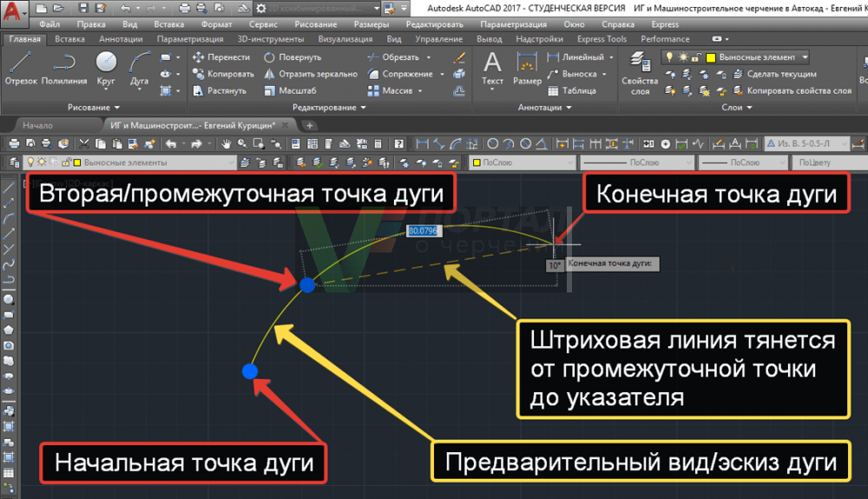Click yellow layer color swatch in ribbon
Image resolution: width=868 pixels, height=499 pixels.
[x=711, y=57]
